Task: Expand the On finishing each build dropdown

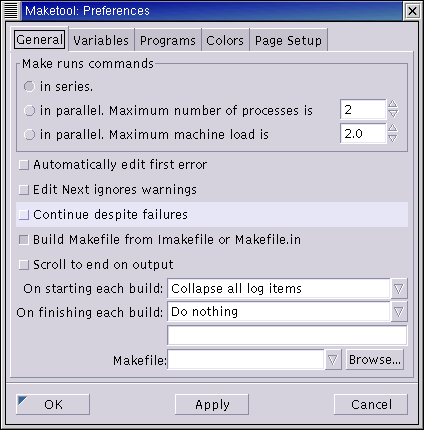Action: 399,312
